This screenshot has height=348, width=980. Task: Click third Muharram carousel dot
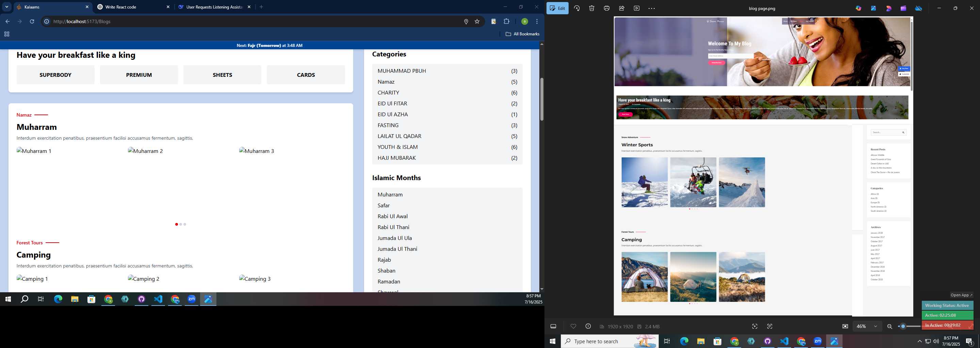(x=185, y=224)
